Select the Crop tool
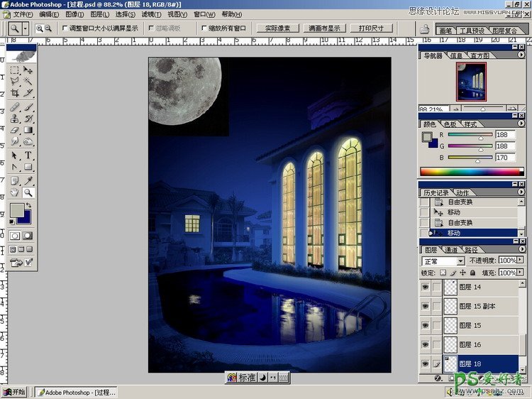532x399 pixels. (14, 93)
